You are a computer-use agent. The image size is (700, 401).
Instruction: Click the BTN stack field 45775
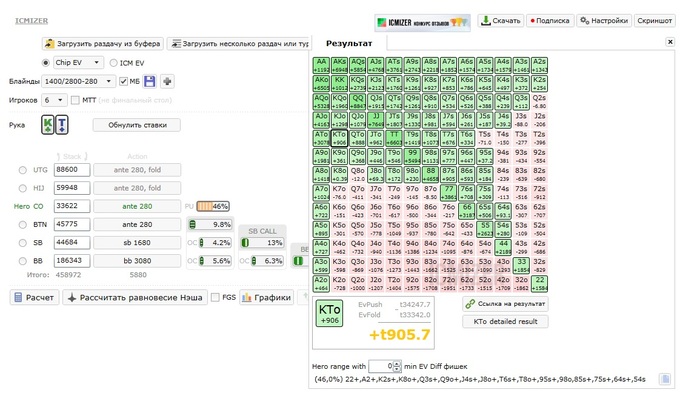(x=72, y=224)
